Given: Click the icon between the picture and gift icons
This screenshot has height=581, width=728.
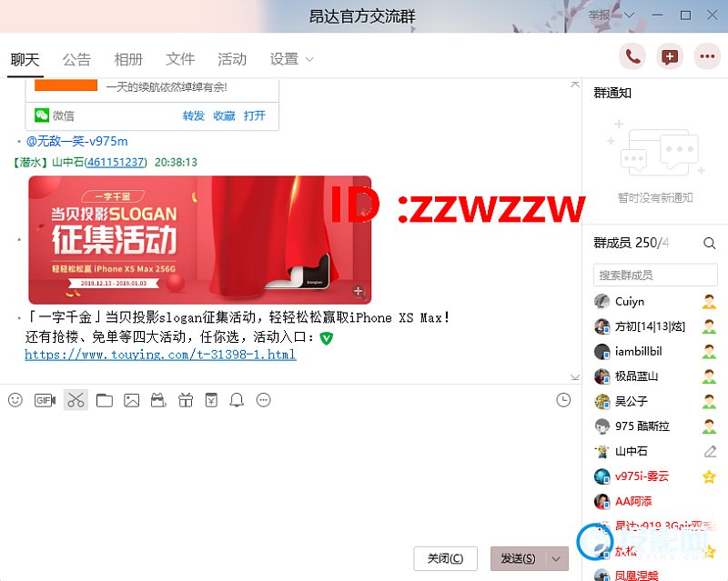Looking at the screenshot, I should tap(158, 400).
